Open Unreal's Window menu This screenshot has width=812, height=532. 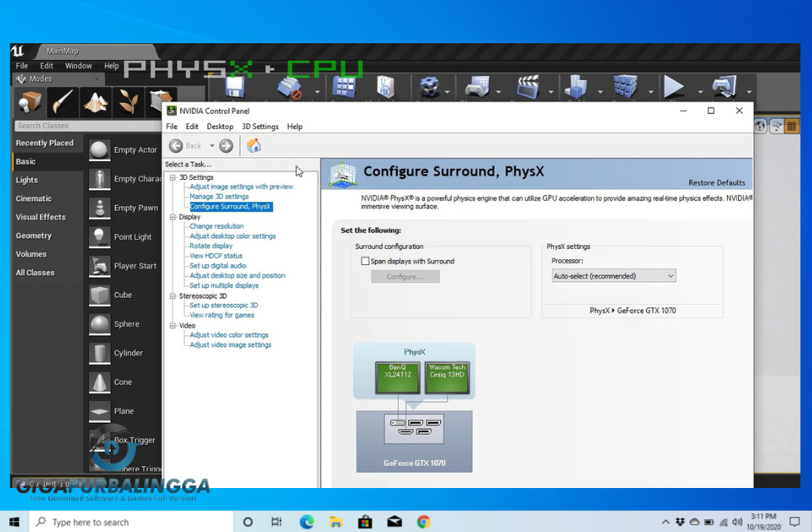79,66
